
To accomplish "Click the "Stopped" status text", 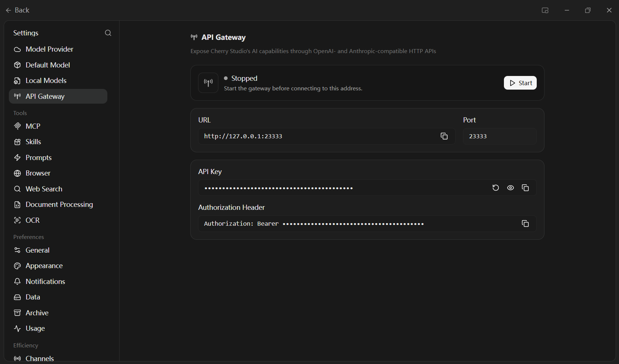I will (244, 78).
